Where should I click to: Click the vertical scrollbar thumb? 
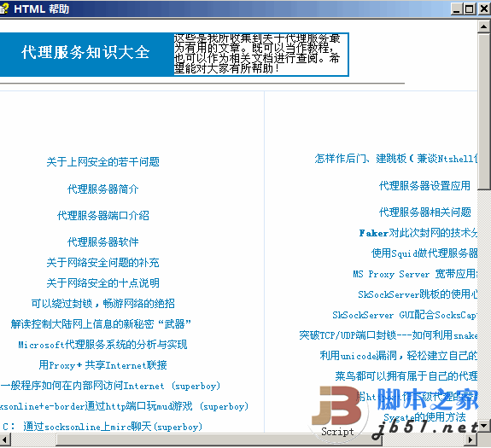(x=484, y=112)
